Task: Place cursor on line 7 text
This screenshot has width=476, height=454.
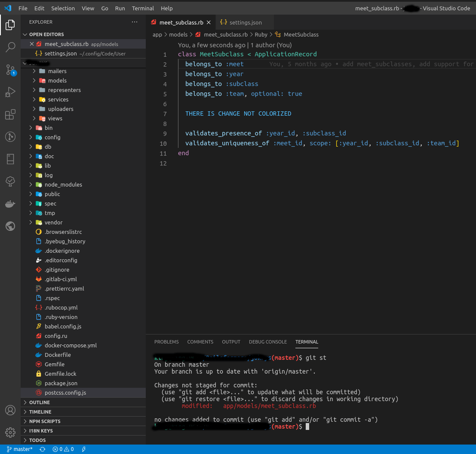Action: (238, 113)
